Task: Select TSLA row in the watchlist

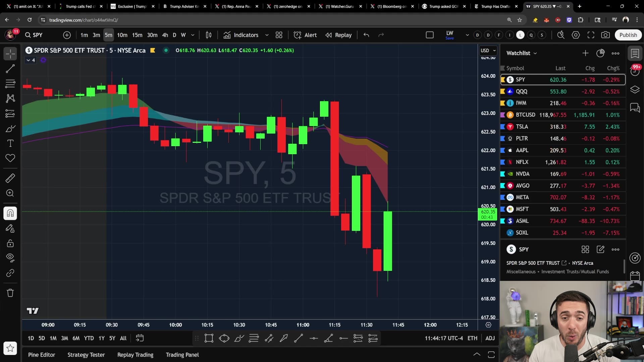Action: tap(563, 127)
